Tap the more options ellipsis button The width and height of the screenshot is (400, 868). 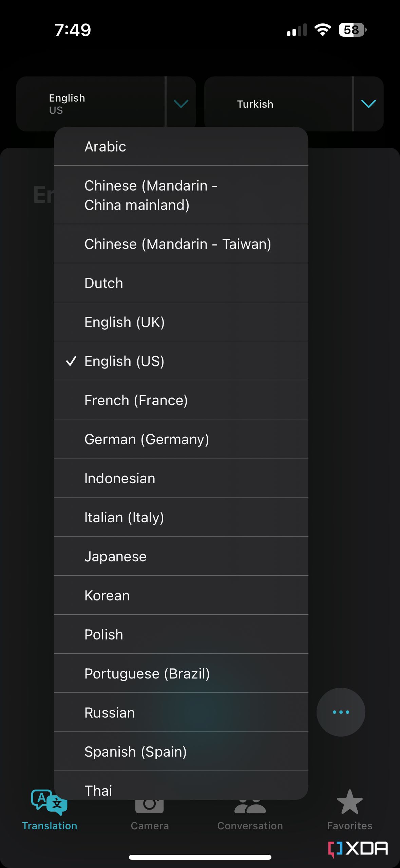(341, 712)
